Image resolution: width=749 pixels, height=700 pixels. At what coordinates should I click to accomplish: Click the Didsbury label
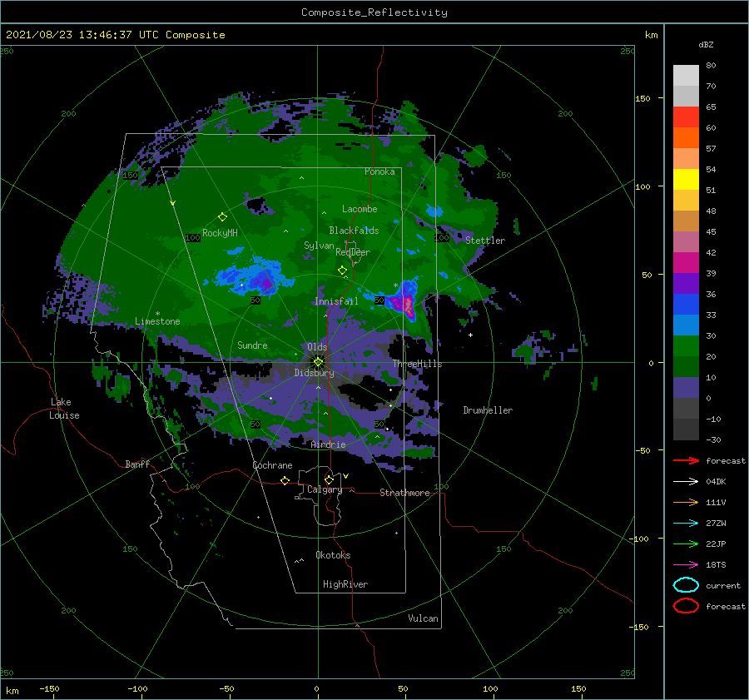click(x=315, y=373)
